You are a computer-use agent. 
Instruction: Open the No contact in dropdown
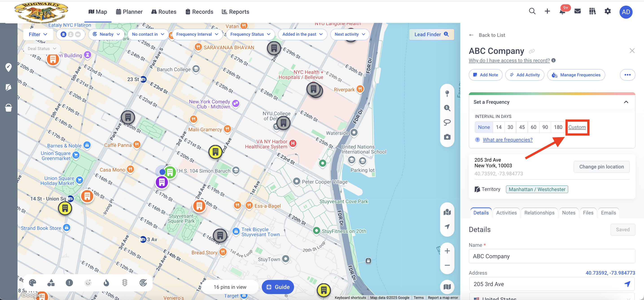click(148, 34)
